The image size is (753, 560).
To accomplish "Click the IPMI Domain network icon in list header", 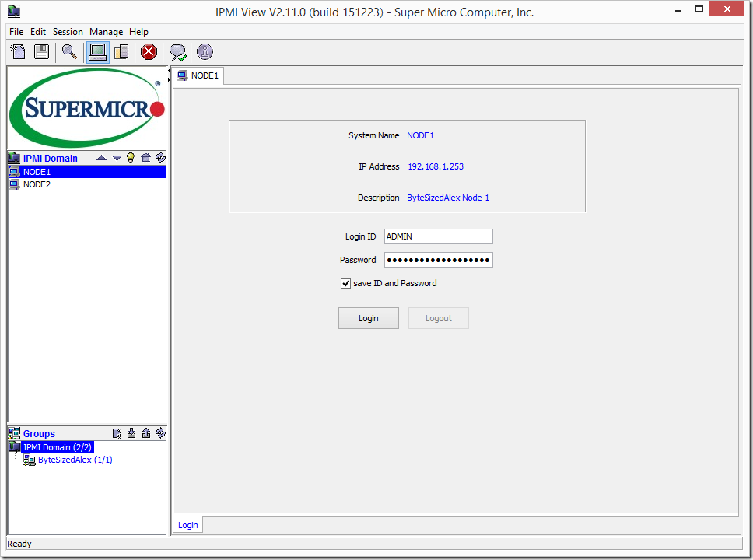I will tap(14, 158).
